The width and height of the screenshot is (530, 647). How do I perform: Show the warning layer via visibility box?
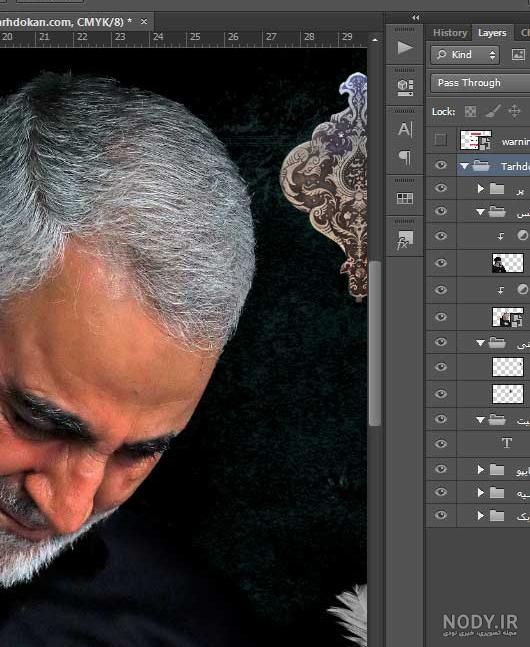coord(440,139)
